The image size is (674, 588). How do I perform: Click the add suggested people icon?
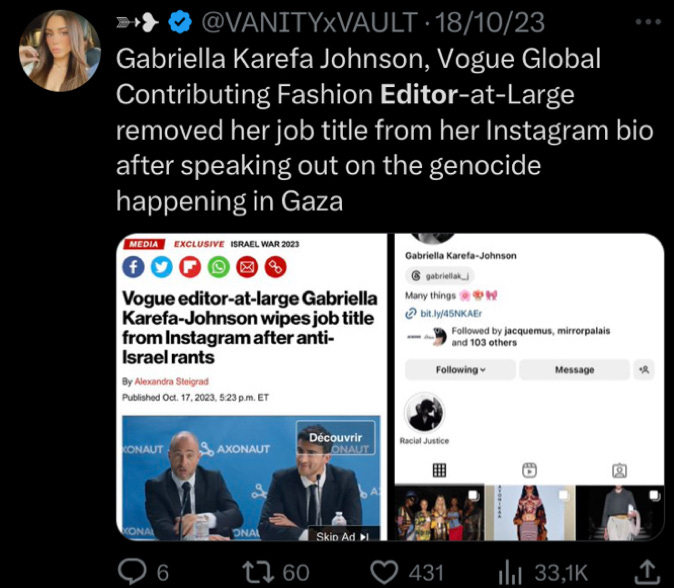coord(644,370)
